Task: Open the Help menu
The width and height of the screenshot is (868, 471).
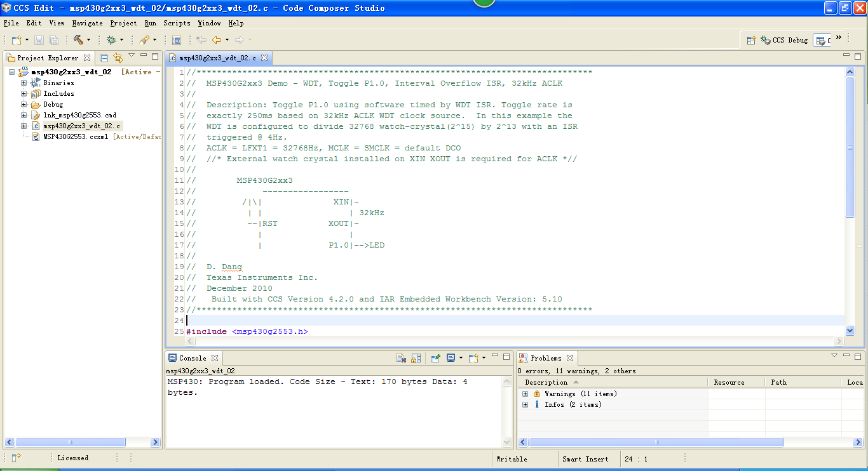Action: (x=236, y=23)
